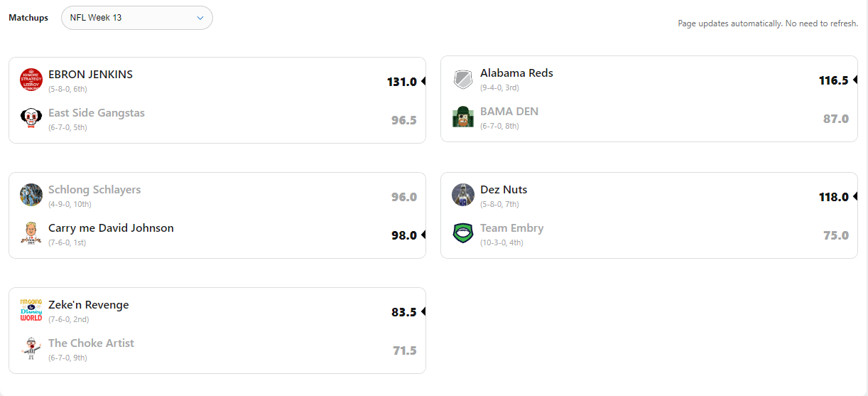868x396 pixels.
Task: Click the 118.0 score for Dez Nuts
Action: tap(833, 197)
